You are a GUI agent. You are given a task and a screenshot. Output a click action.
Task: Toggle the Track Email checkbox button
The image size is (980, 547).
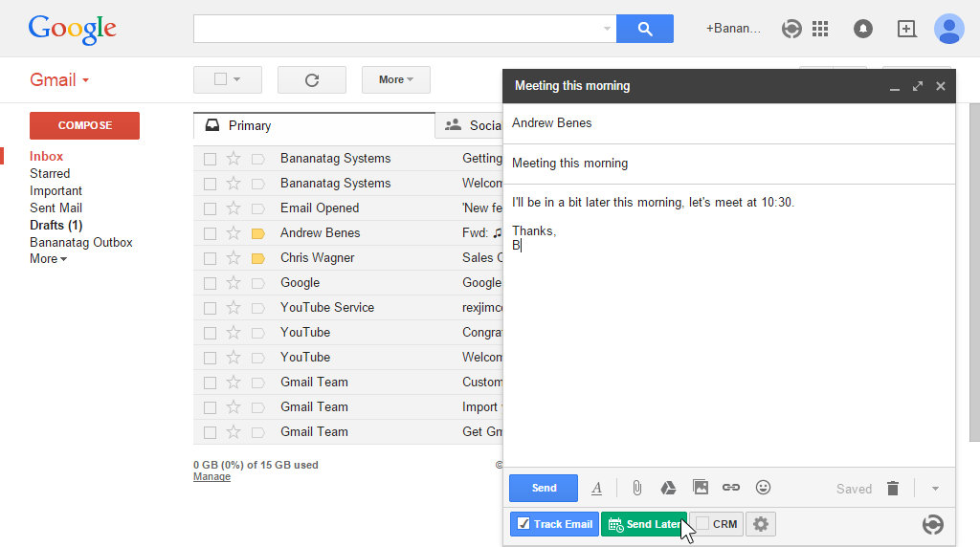(x=554, y=524)
